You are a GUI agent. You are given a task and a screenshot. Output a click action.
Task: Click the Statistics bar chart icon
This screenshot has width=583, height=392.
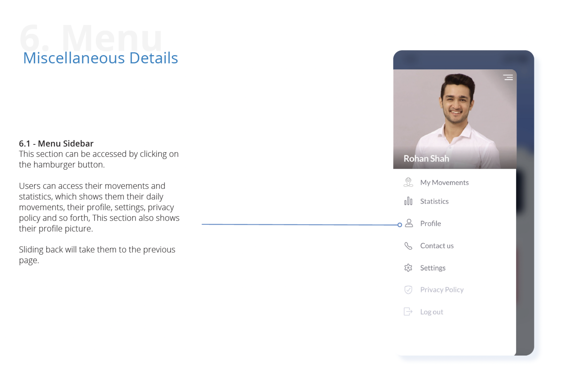pos(408,201)
